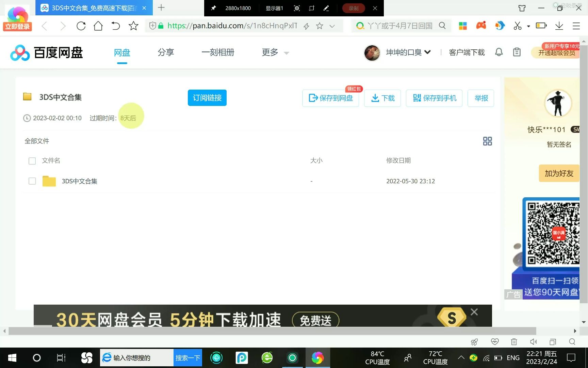Click 保存到网盘 button
The width and height of the screenshot is (588, 368).
330,98
